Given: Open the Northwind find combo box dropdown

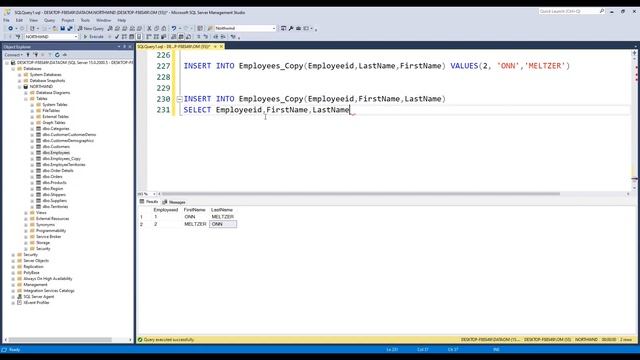Looking at the screenshot, I should (x=274, y=28).
